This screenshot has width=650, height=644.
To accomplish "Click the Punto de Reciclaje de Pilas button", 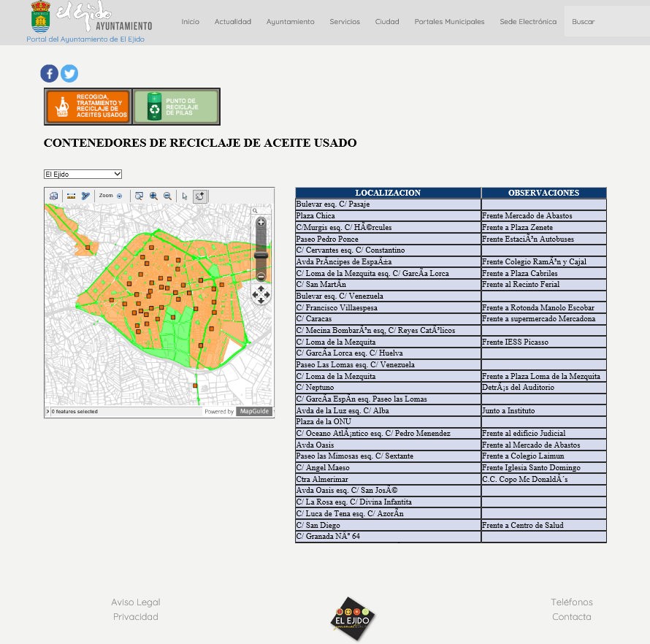I will pos(176,107).
